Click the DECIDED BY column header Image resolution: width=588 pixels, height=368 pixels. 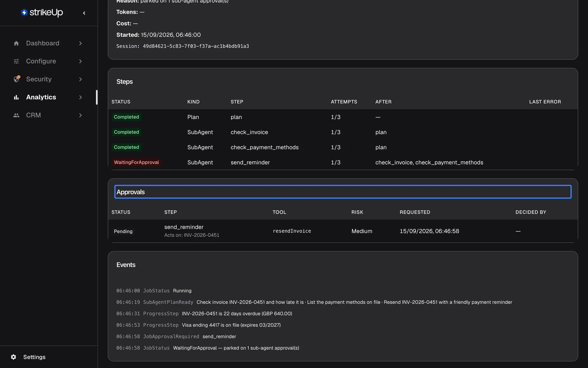tap(531, 212)
